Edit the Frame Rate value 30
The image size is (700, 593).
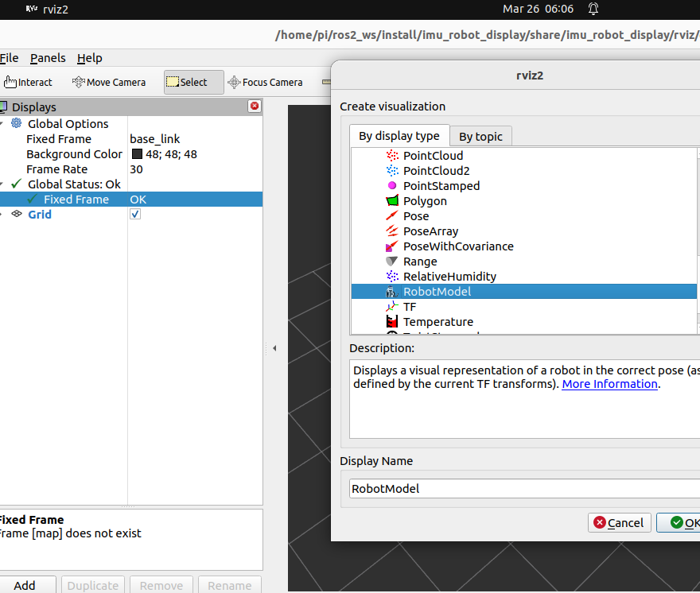pos(136,169)
